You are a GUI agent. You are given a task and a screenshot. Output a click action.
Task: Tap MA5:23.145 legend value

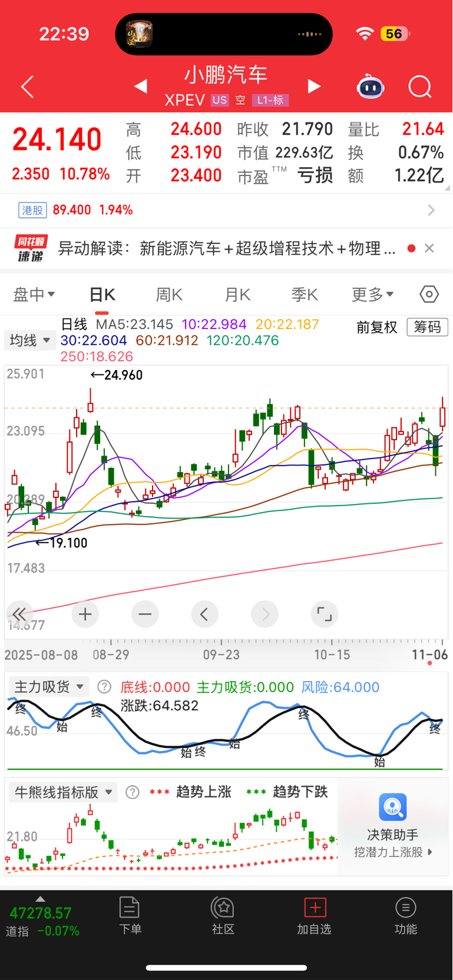click(x=134, y=324)
